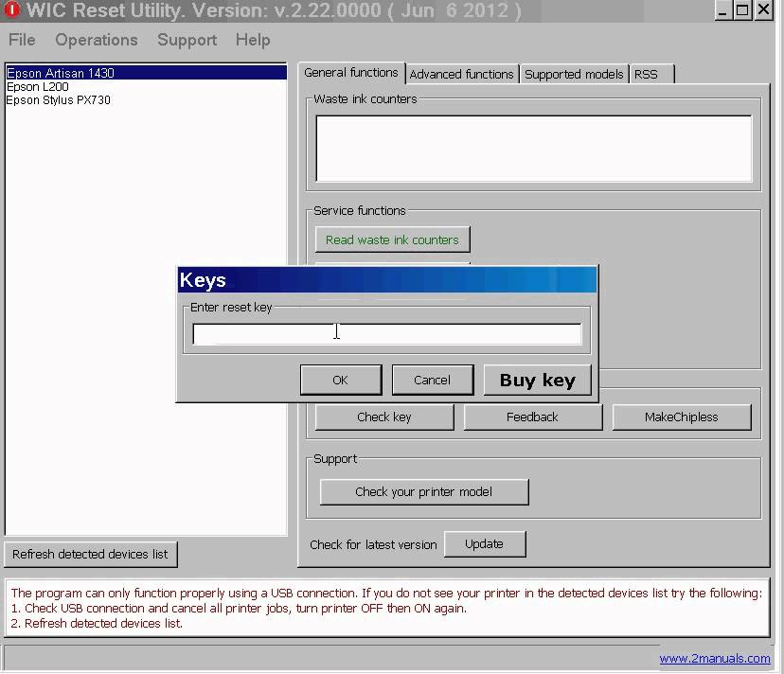Close the WIC Reset Utility window
The width and height of the screenshot is (784, 674).
(763, 10)
